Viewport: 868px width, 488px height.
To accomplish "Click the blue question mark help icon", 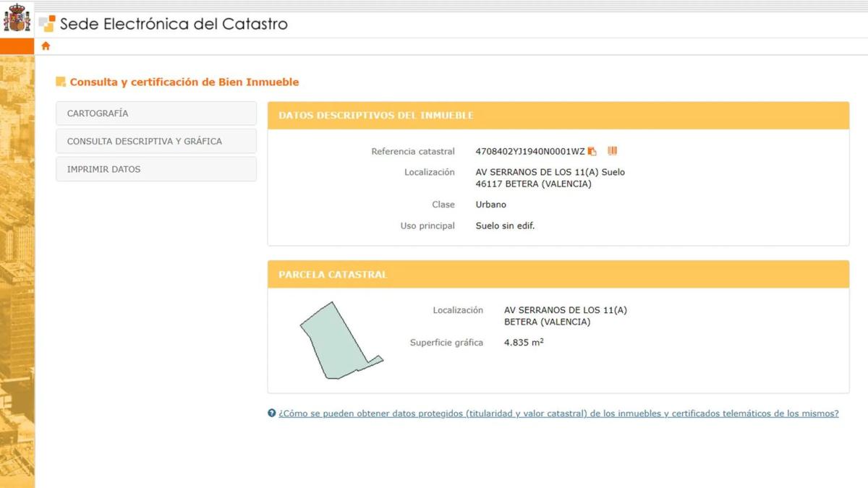I will (272, 414).
